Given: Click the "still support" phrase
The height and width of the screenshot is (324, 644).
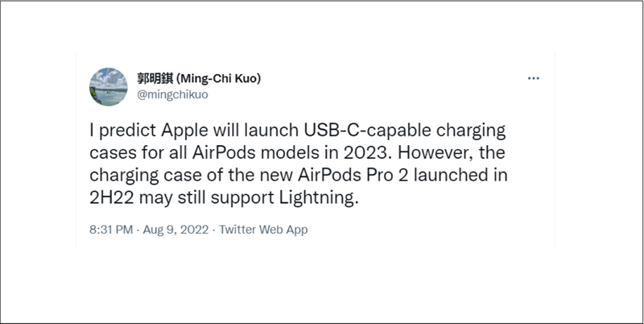Looking at the screenshot, I should 240,198.
